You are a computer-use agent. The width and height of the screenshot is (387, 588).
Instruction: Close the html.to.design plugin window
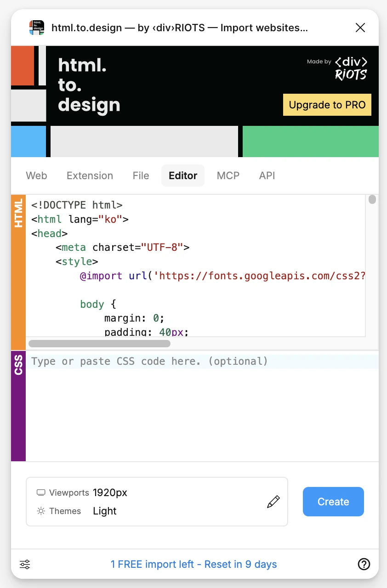coord(360,28)
